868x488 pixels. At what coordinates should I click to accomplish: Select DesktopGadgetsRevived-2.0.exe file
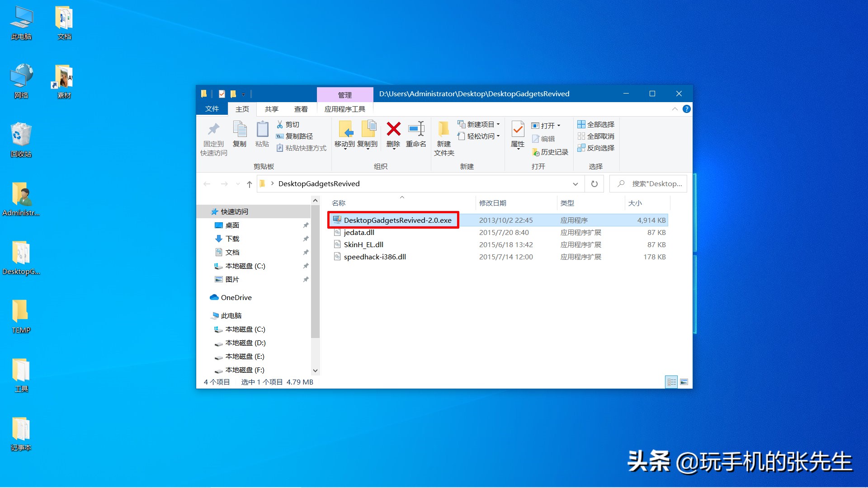[x=397, y=220]
